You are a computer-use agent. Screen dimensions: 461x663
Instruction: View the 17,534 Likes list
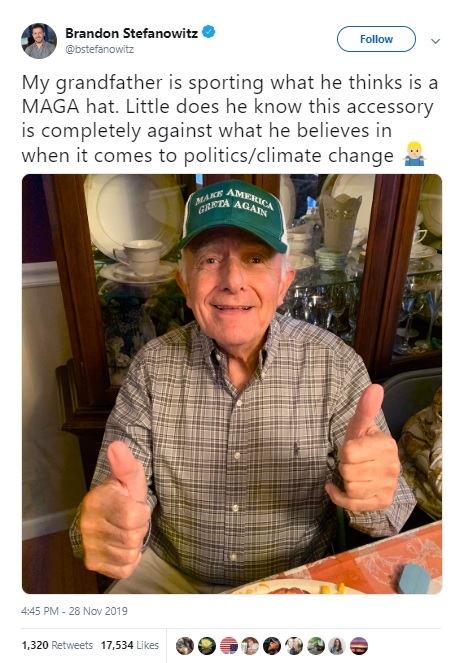point(130,645)
